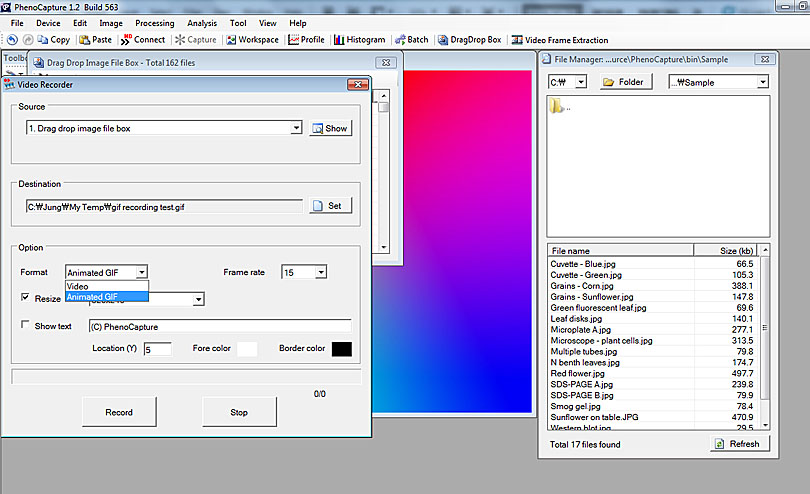
Task: Pick the black Border color swatch
Action: 341,349
